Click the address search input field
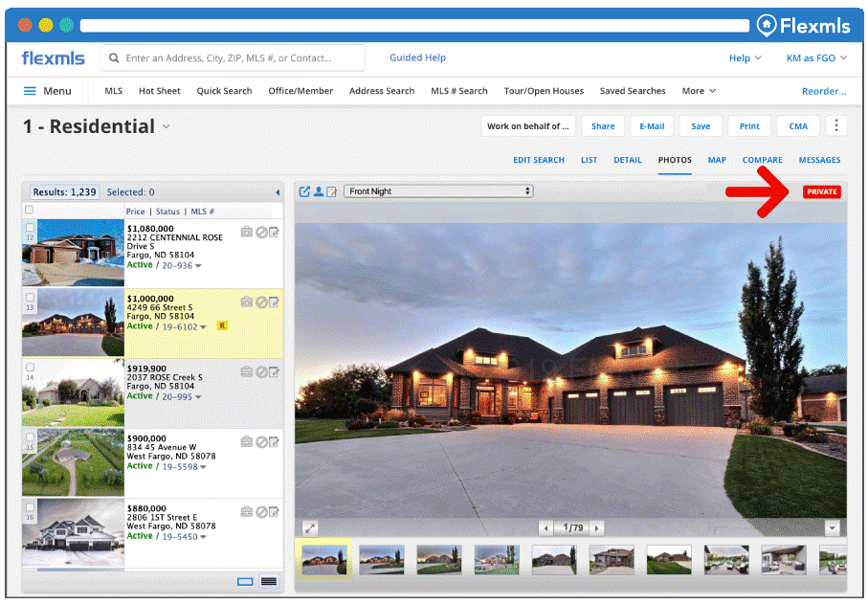The height and width of the screenshot is (604, 868). pos(233,58)
